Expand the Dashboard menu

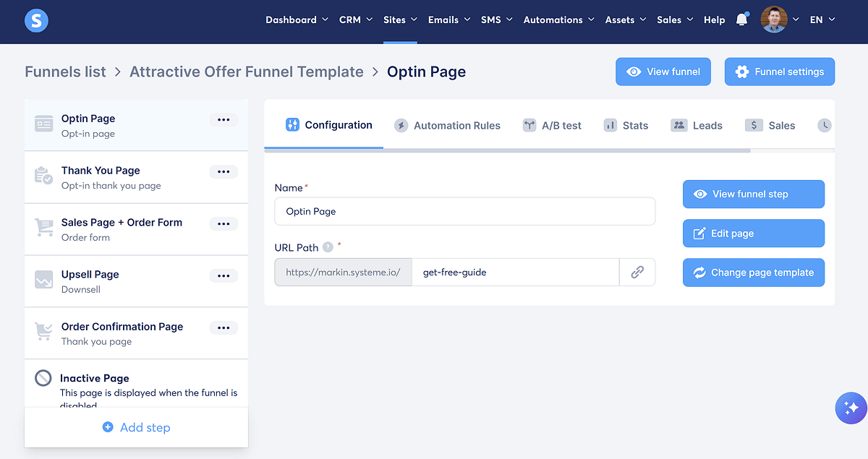(x=297, y=20)
